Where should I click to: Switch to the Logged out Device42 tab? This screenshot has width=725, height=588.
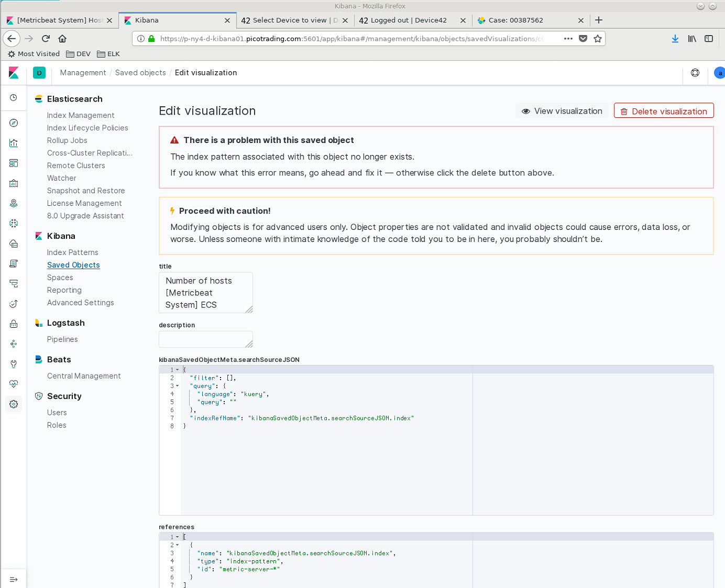click(413, 20)
